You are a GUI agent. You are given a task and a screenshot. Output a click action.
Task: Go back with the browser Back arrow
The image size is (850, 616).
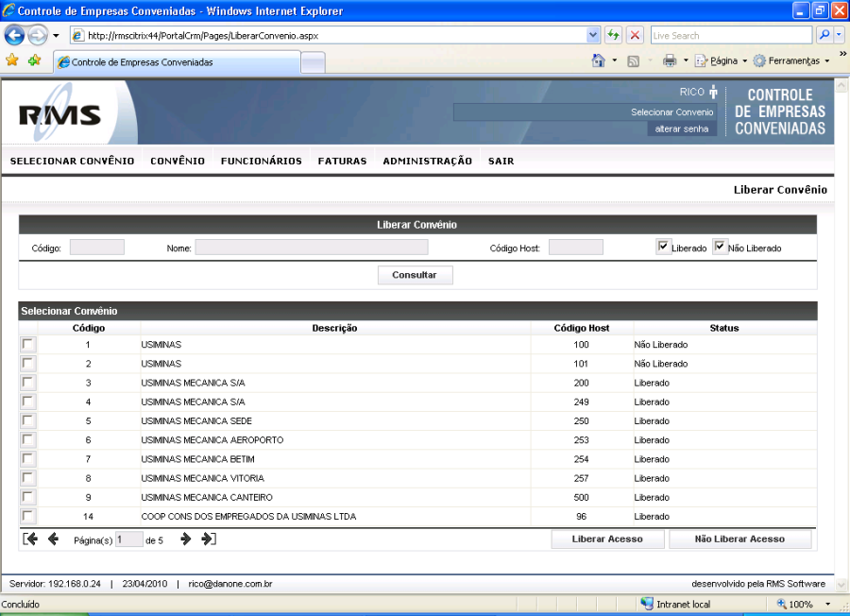[14, 36]
